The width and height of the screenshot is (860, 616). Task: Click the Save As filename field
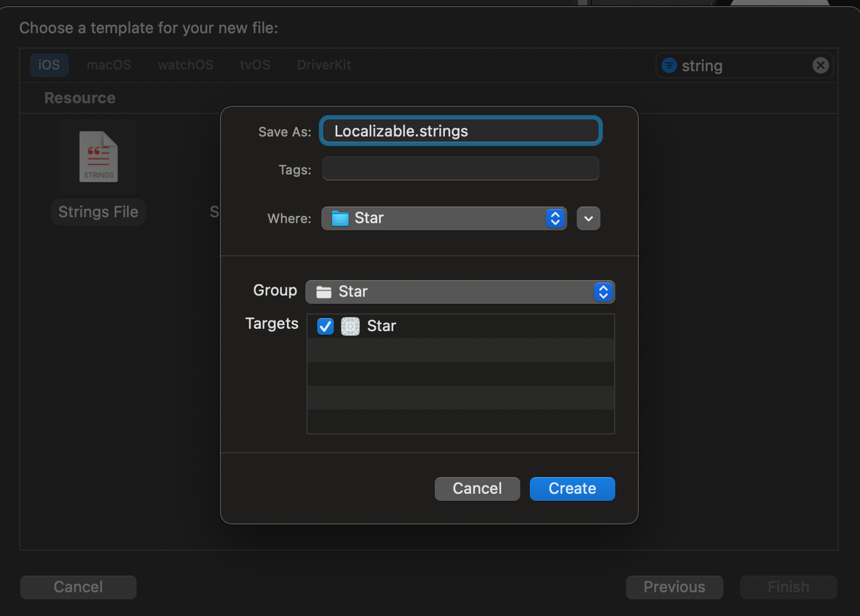pyautogui.click(x=461, y=131)
